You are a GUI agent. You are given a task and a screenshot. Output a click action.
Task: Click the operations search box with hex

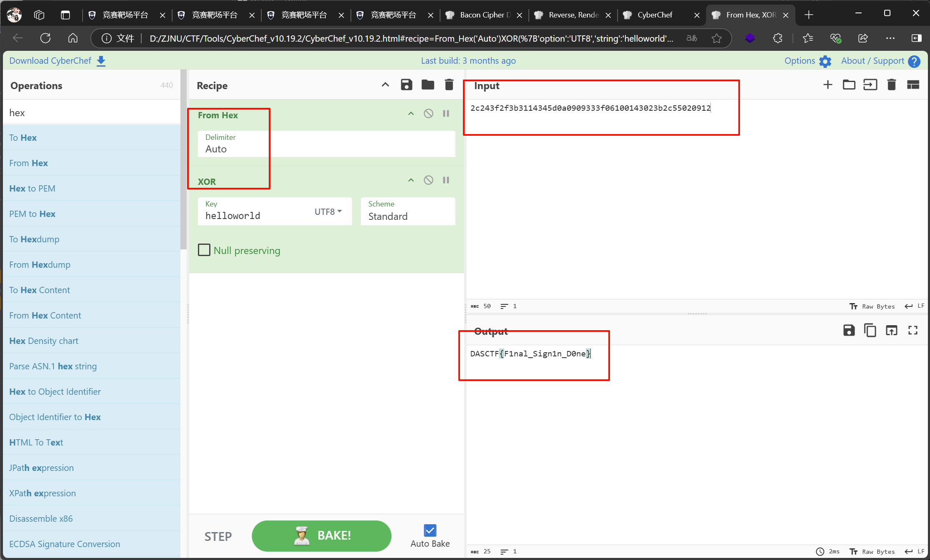click(x=92, y=112)
